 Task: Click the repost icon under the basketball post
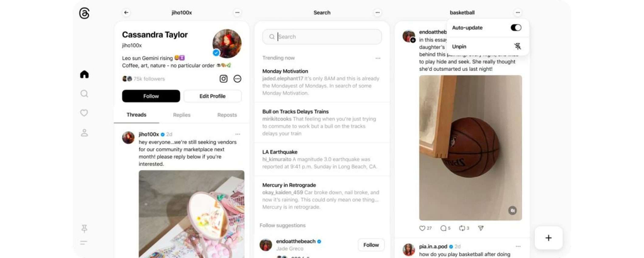point(462,228)
